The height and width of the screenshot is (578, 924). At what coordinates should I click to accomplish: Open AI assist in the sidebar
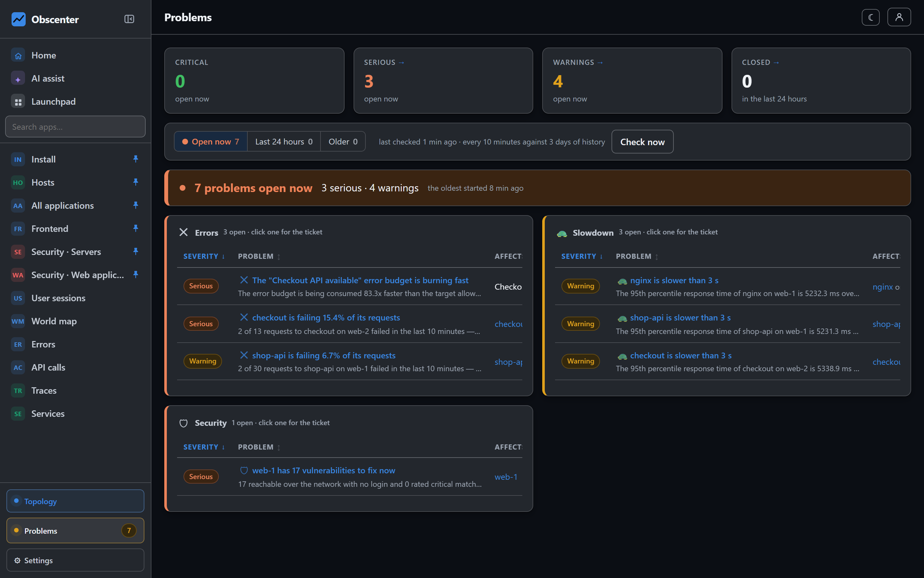pyautogui.click(x=75, y=78)
